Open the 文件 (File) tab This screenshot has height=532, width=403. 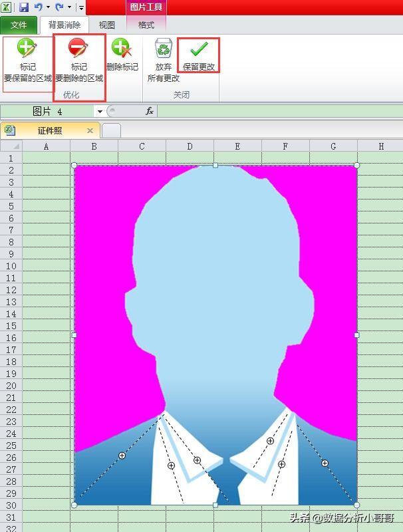point(19,25)
